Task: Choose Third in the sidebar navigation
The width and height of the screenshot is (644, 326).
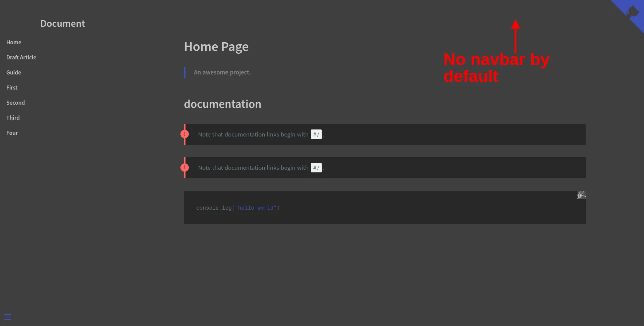Action: tap(13, 118)
